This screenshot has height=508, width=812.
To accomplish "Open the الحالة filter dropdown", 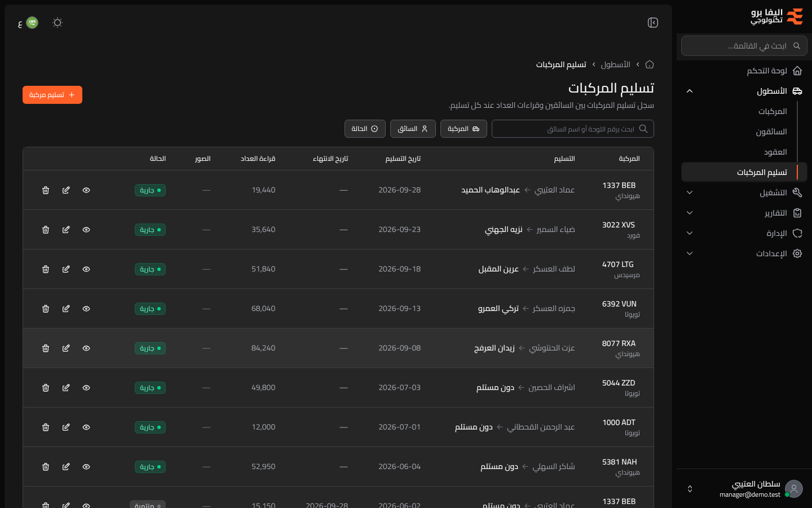I will [365, 129].
